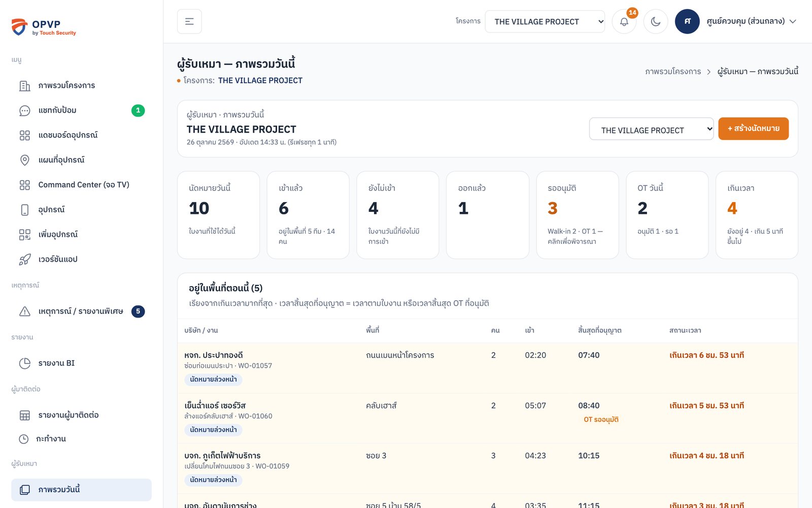Image resolution: width=812 pixels, height=508 pixels.
Task: Open THE VILLAGE PROJECT dropdown beside create button
Action: [x=651, y=129]
